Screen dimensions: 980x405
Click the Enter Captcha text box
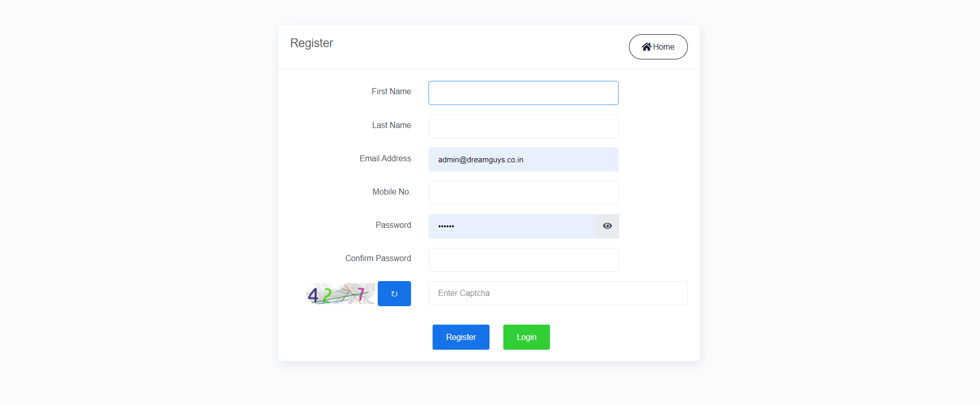coord(558,293)
